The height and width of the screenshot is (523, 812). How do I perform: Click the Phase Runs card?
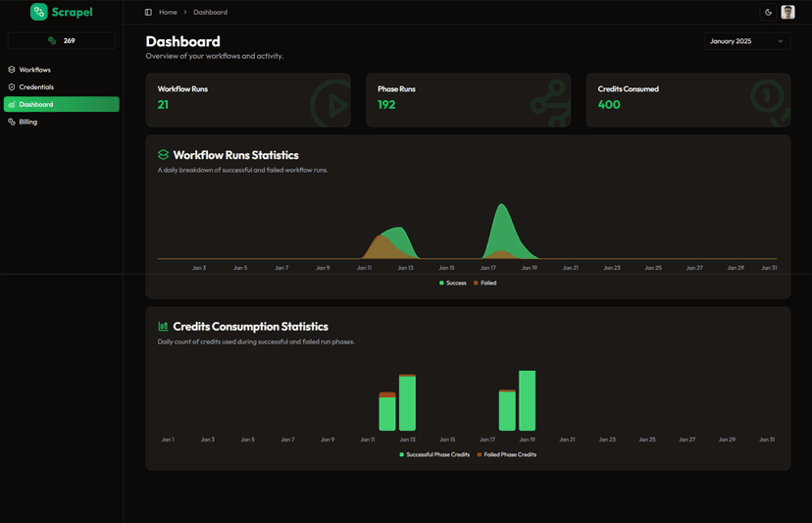click(468, 100)
